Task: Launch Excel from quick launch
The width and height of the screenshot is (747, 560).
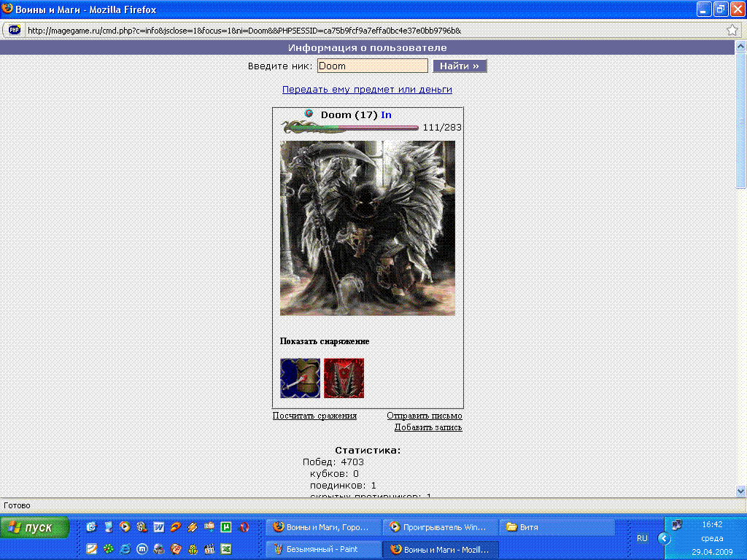Action: tap(226, 549)
